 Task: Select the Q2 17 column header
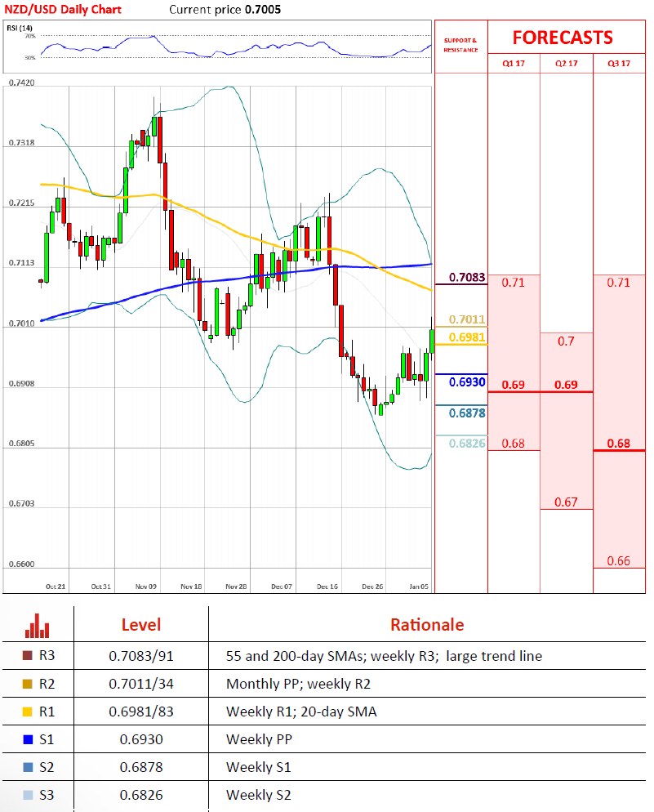pyautogui.click(x=566, y=63)
